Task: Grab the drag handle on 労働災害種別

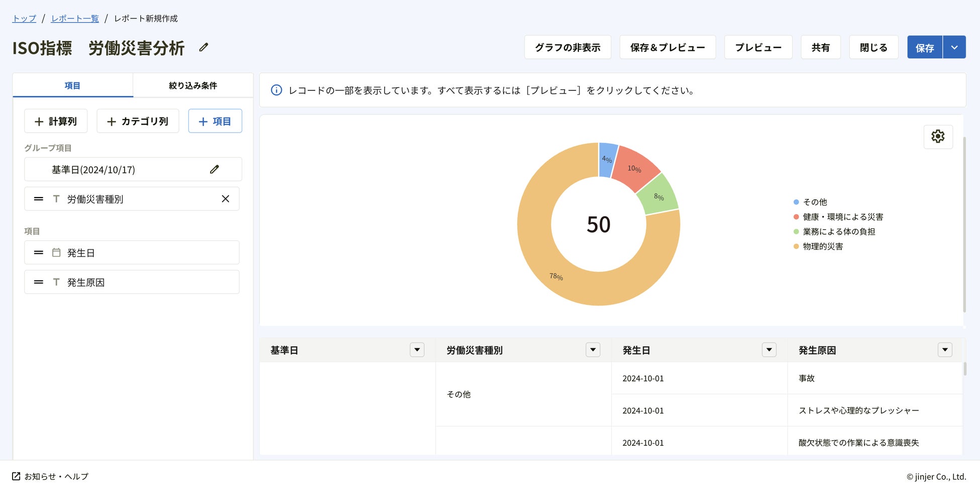Action: (x=39, y=199)
